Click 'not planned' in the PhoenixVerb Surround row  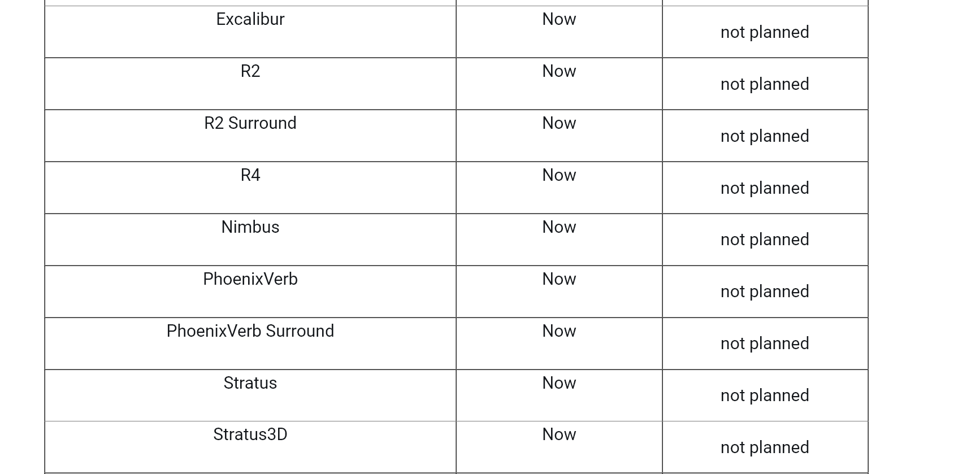point(765,343)
